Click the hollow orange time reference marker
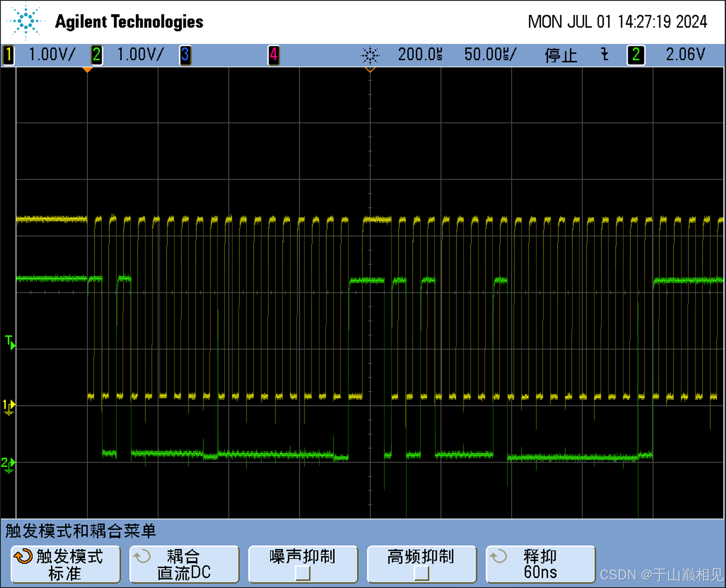The image size is (726, 588). point(370,70)
